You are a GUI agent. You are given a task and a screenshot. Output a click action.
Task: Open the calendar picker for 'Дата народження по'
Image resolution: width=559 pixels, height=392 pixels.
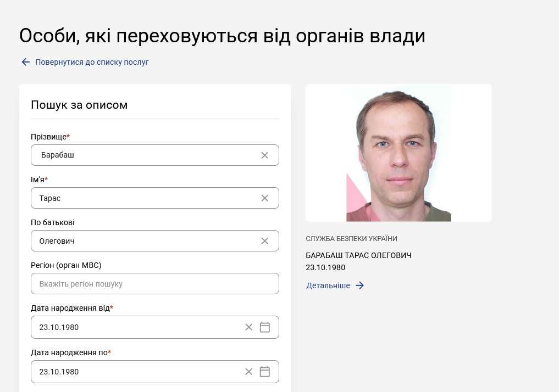click(x=264, y=372)
